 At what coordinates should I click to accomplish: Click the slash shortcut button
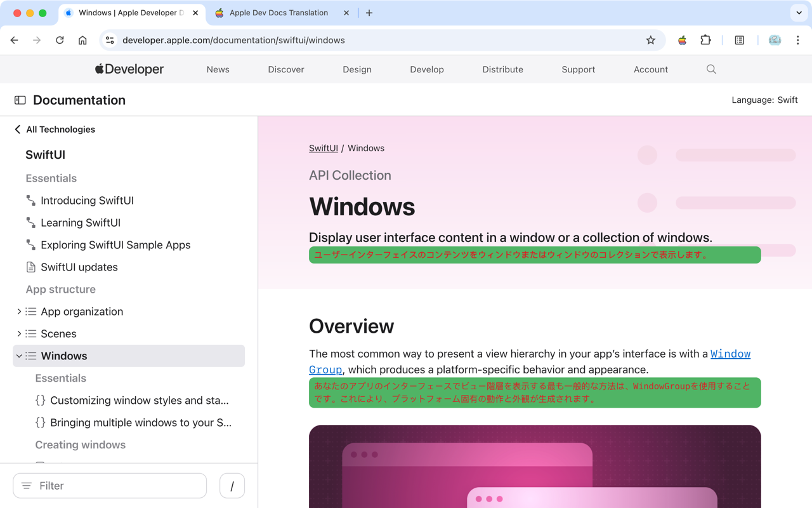point(232,486)
